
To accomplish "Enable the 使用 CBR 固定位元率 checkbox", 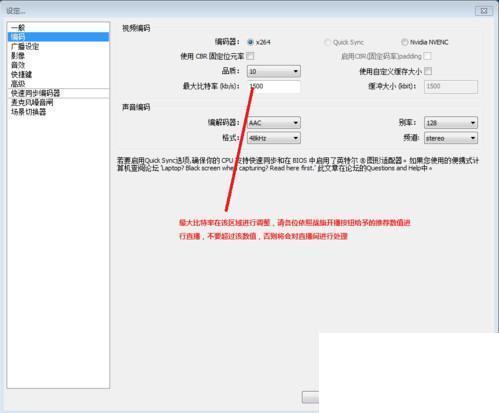I will tap(250, 56).
